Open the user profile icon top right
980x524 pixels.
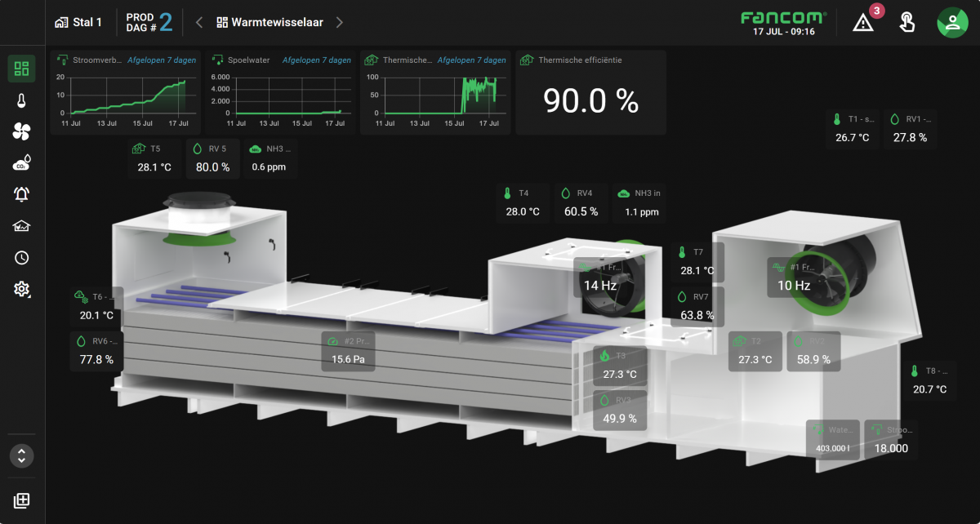(952, 23)
